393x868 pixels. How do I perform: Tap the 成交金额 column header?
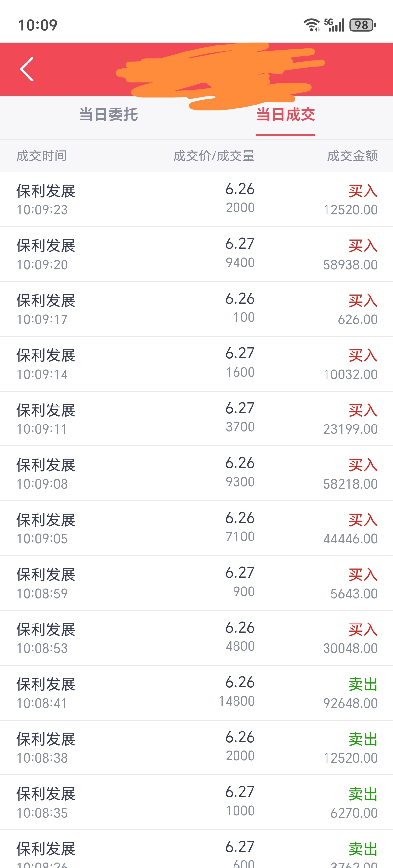click(x=352, y=156)
